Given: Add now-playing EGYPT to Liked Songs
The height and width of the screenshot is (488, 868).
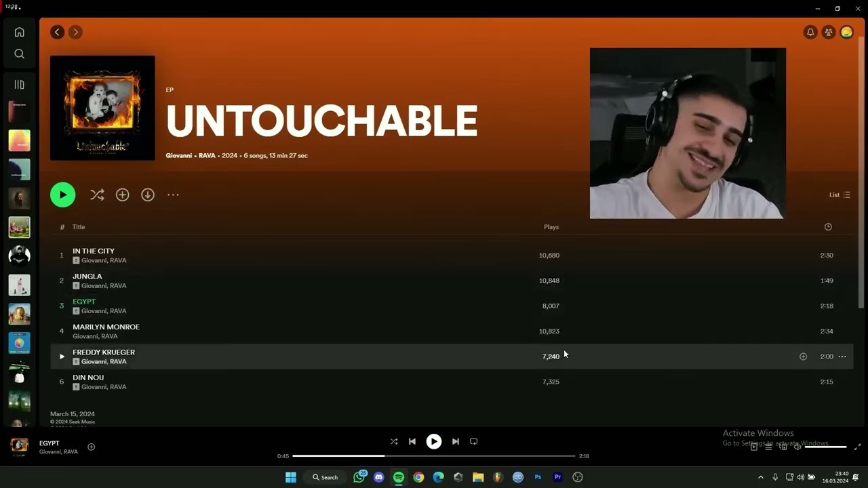Looking at the screenshot, I should tap(91, 447).
